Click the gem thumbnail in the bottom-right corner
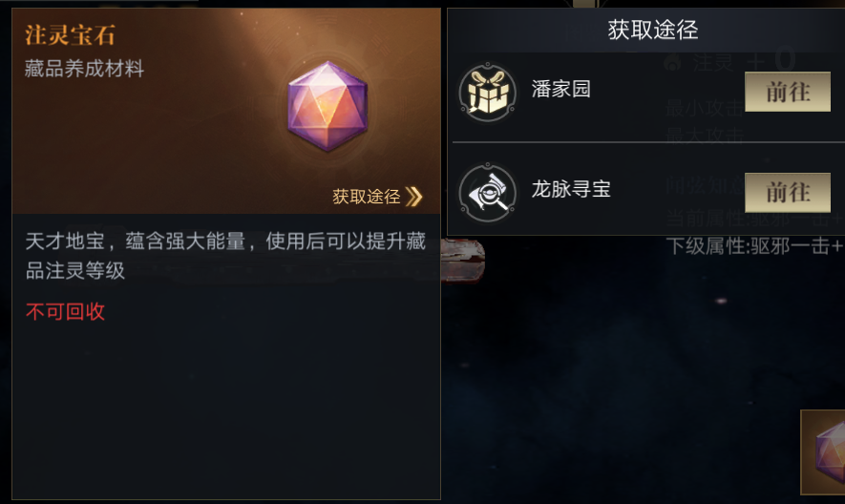 coord(823,452)
